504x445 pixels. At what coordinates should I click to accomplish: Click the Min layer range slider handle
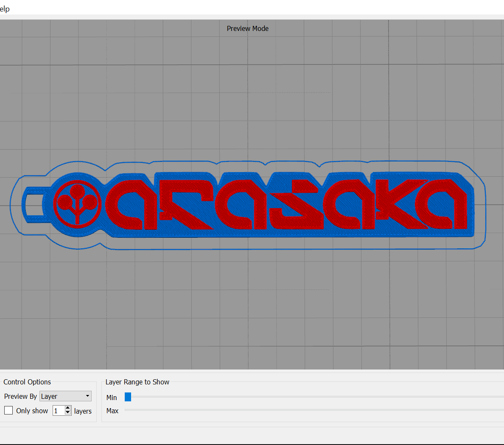pyautogui.click(x=128, y=397)
